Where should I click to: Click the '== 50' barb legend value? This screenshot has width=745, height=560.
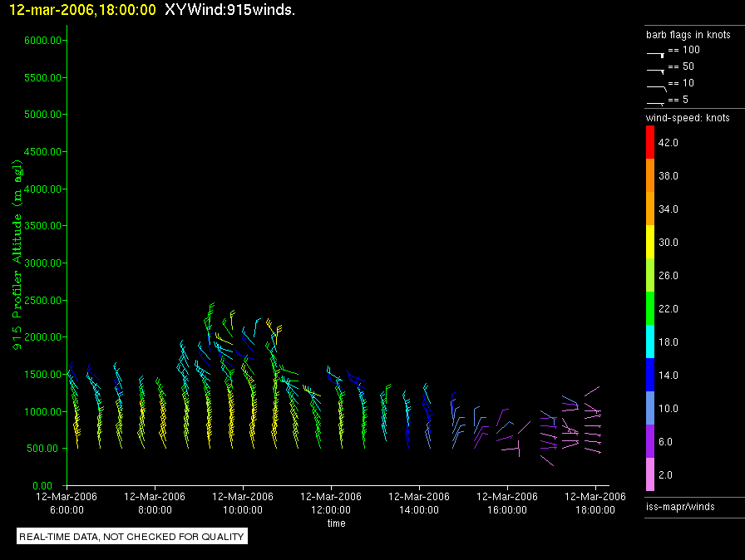681,66
